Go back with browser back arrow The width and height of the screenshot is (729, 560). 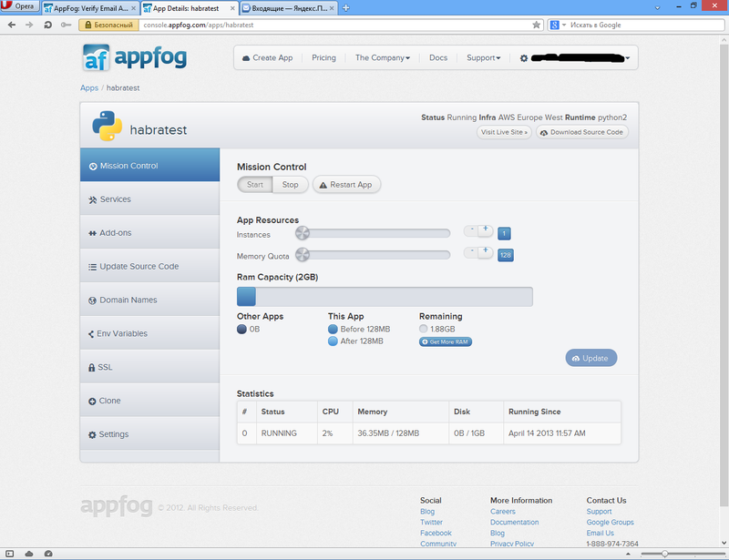tap(12, 25)
